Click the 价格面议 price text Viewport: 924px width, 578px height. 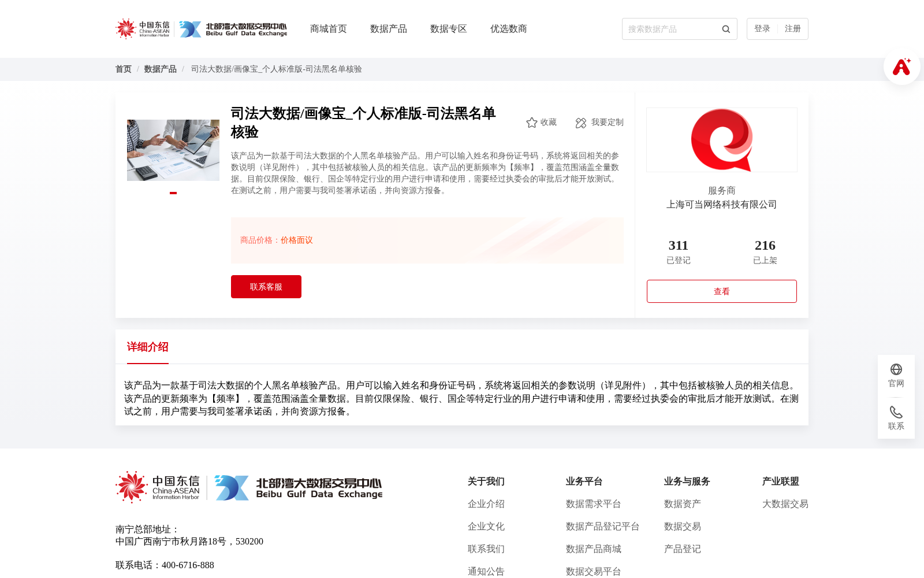point(297,240)
